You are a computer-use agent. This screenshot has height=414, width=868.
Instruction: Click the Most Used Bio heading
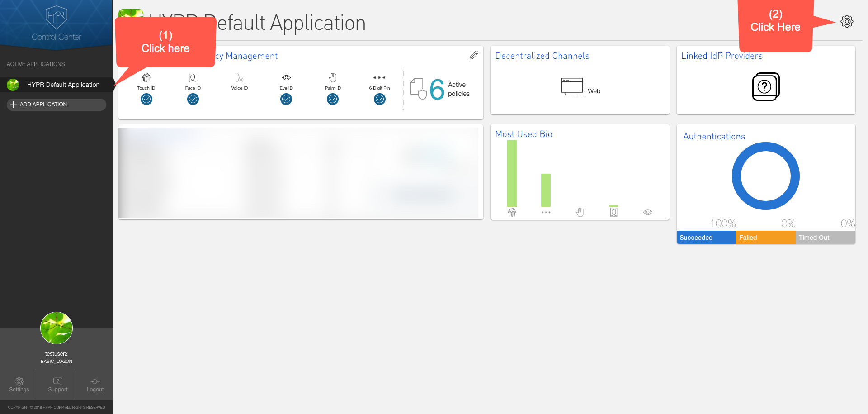524,134
